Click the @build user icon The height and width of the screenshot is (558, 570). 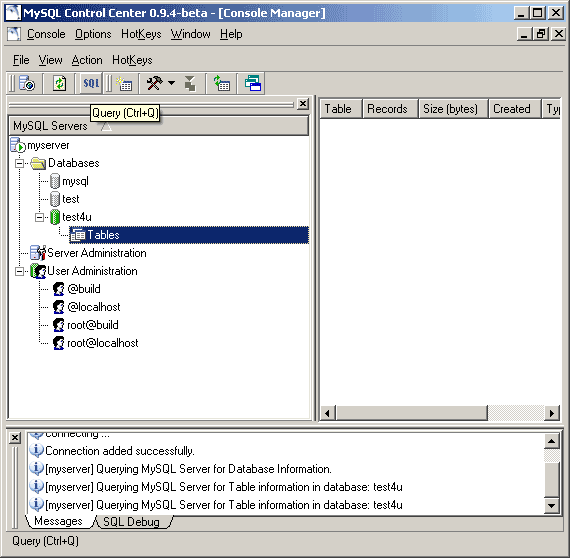(x=59, y=289)
